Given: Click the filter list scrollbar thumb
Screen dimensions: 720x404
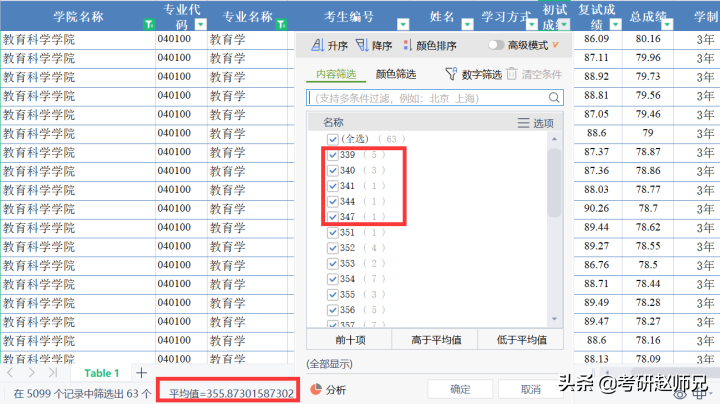Looking at the screenshot, I should point(554,182).
